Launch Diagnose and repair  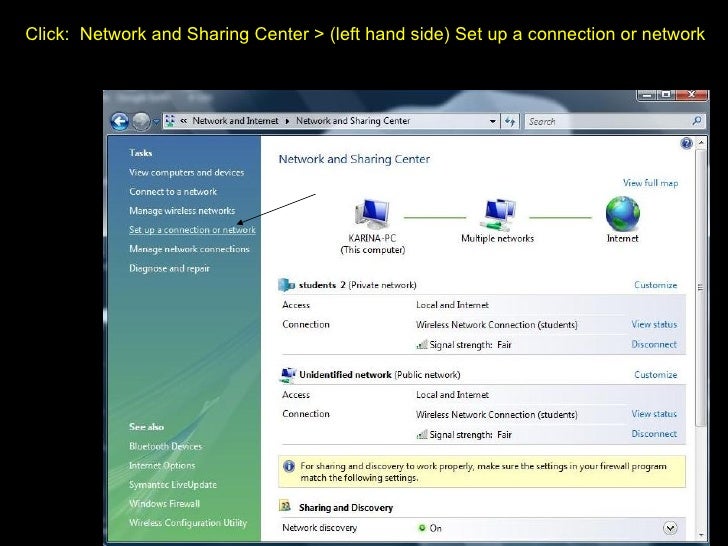click(x=169, y=268)
